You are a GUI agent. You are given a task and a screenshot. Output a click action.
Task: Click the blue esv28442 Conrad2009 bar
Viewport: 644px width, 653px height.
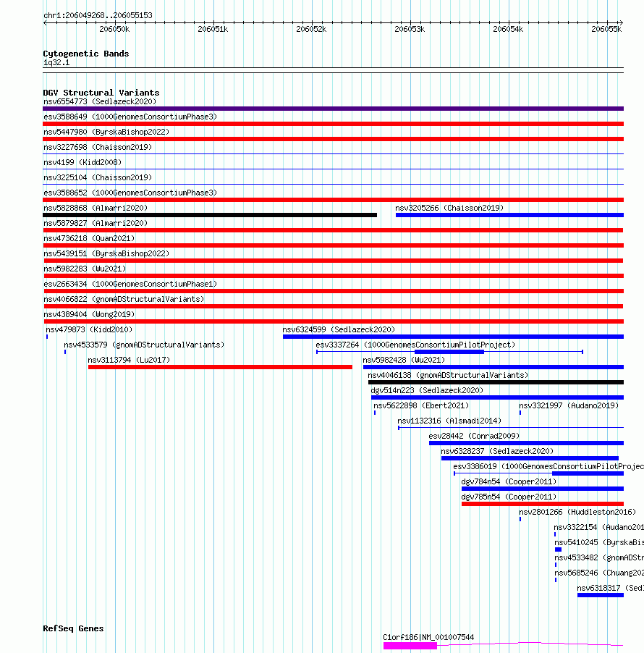[x=526, y=443]
